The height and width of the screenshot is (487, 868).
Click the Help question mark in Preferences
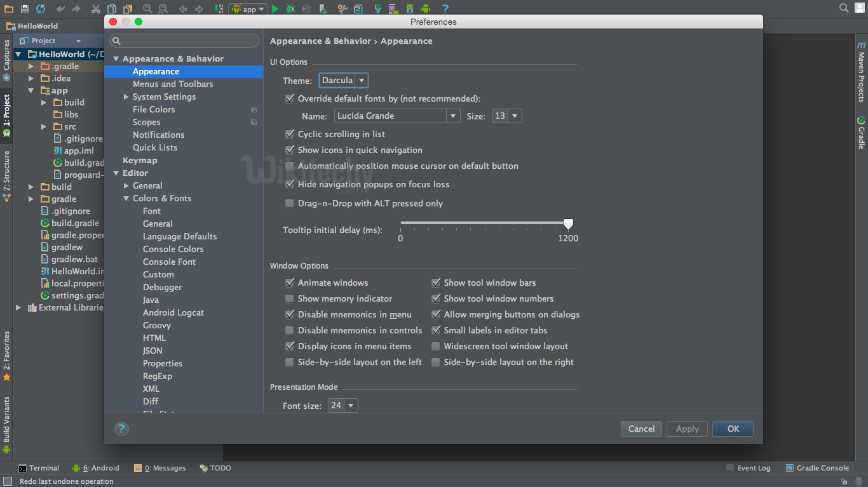click(x=121, y=429)
